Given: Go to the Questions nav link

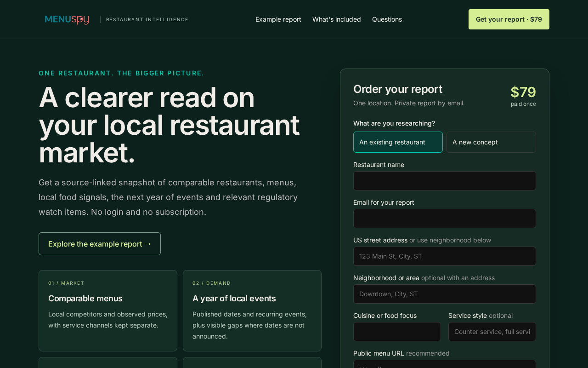Looking at the screenshot, I should [387, 19].
